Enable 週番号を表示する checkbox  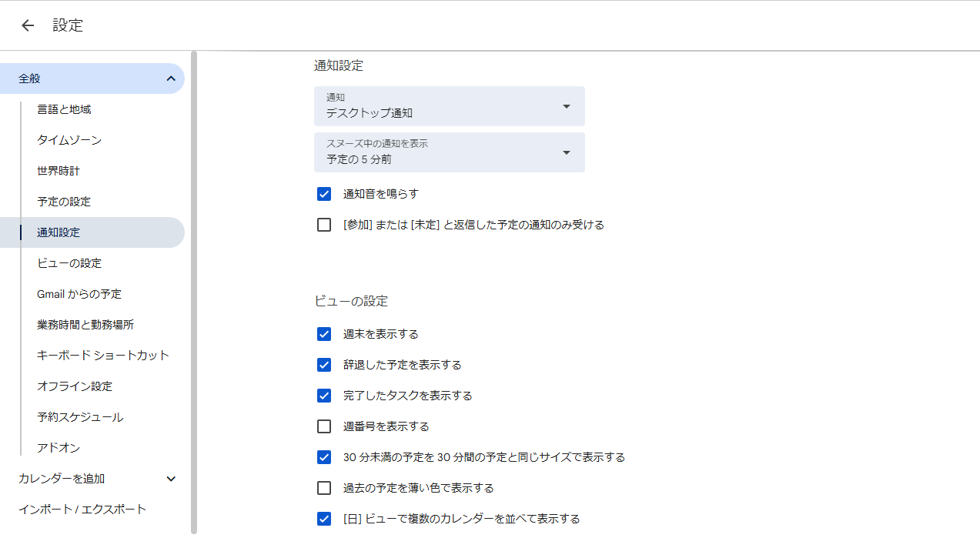coord(324,426)
